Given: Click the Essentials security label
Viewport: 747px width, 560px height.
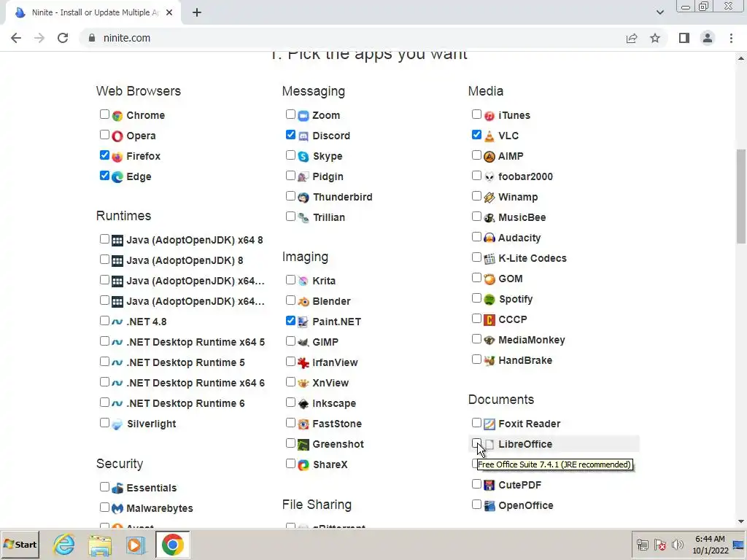Looking at the screenshot, I should pos(151,488).
